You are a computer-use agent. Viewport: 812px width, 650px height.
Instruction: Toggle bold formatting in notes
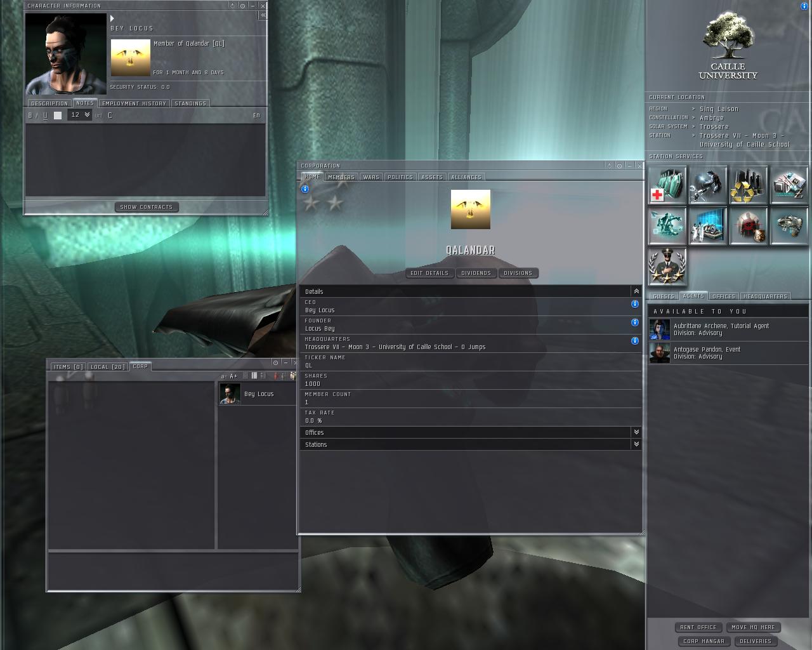tap(29, 116)
